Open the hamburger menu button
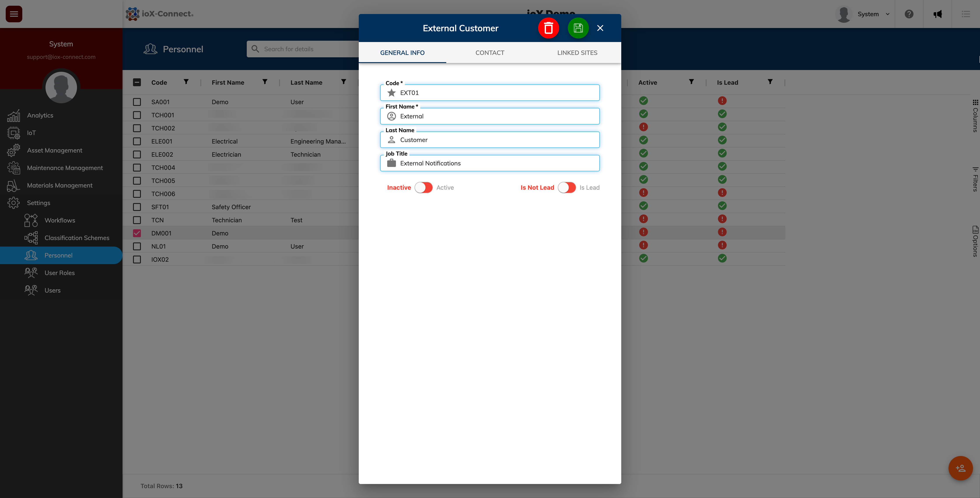The height and width of the screenshot is (498, 980). pyautogui.click(x=14, y=14)
